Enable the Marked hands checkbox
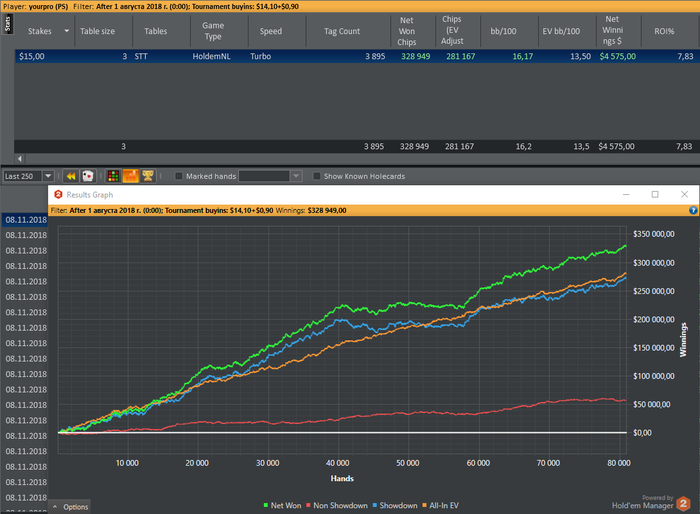700x514 pixels. tap(179, 176)
